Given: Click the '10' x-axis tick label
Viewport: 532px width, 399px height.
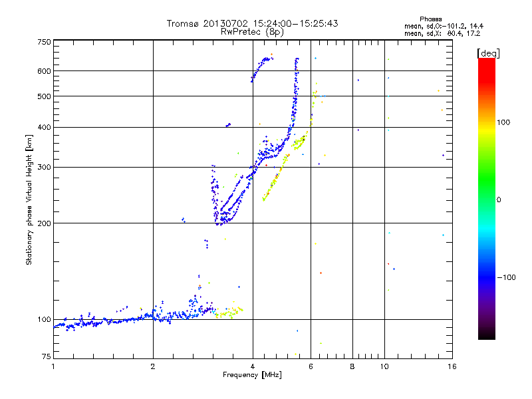Looking at the screenshot, I should click(x=384, y=366).
